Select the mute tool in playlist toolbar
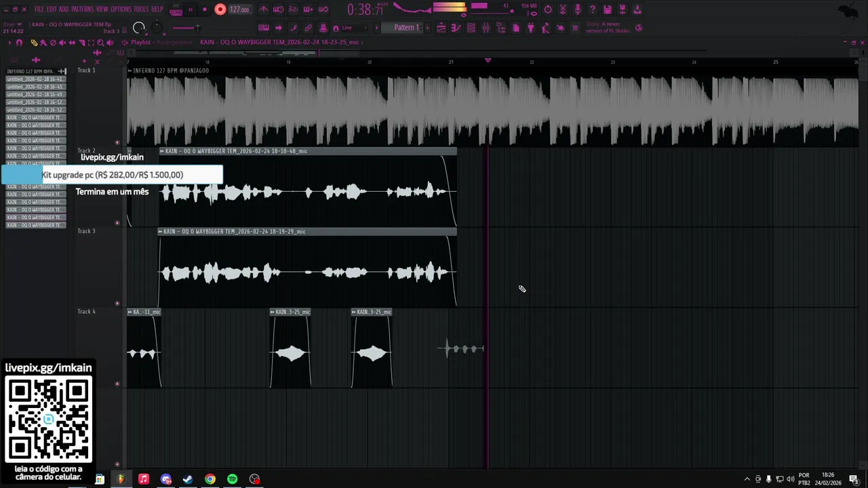Viewport: 868px width, 488px height. point(62,42)
